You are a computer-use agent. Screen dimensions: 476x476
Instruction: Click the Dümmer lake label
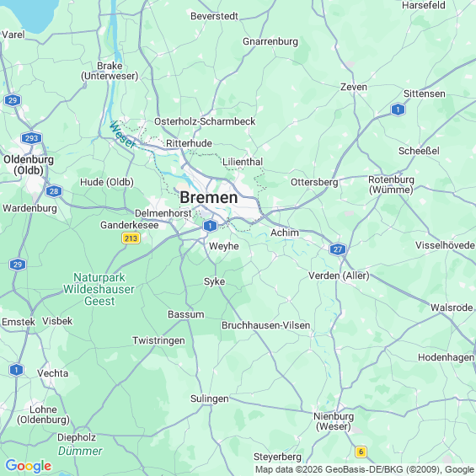click(x=80, y=451)
